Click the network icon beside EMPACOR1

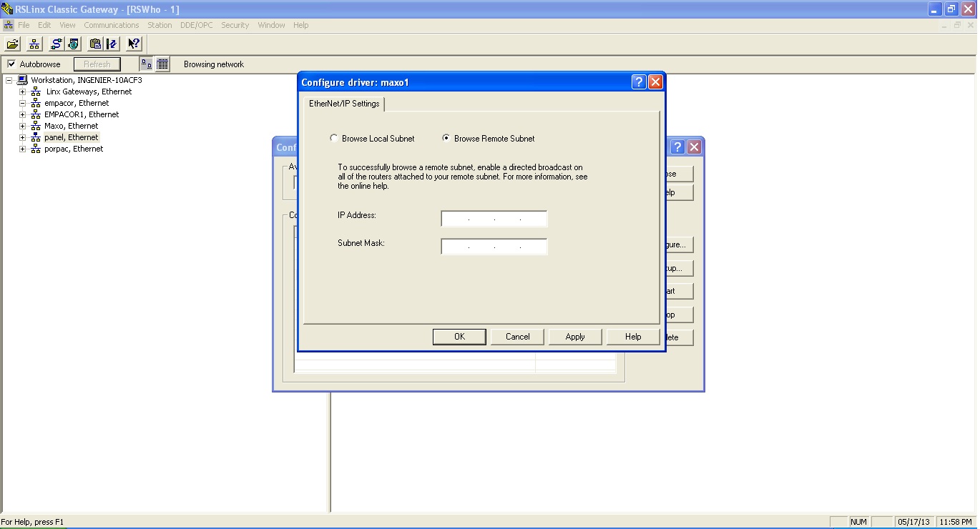[36, 114]
